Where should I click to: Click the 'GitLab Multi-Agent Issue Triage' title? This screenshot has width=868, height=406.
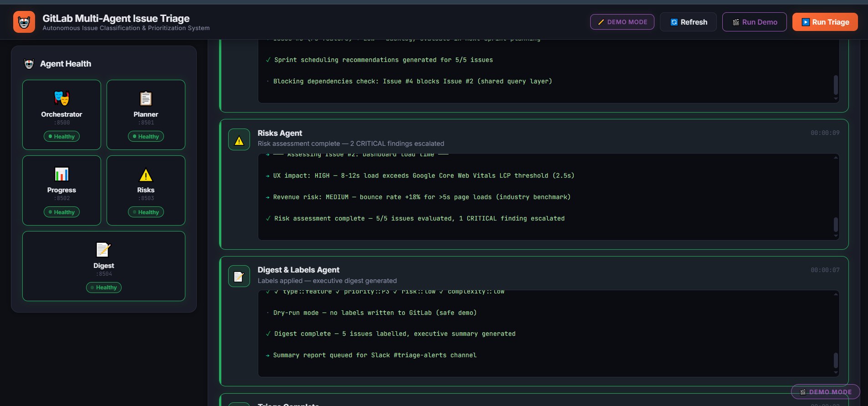[116, 18]
